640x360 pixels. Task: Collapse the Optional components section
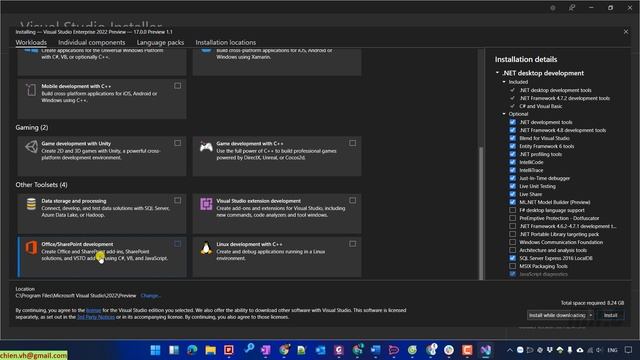[504, 114]
